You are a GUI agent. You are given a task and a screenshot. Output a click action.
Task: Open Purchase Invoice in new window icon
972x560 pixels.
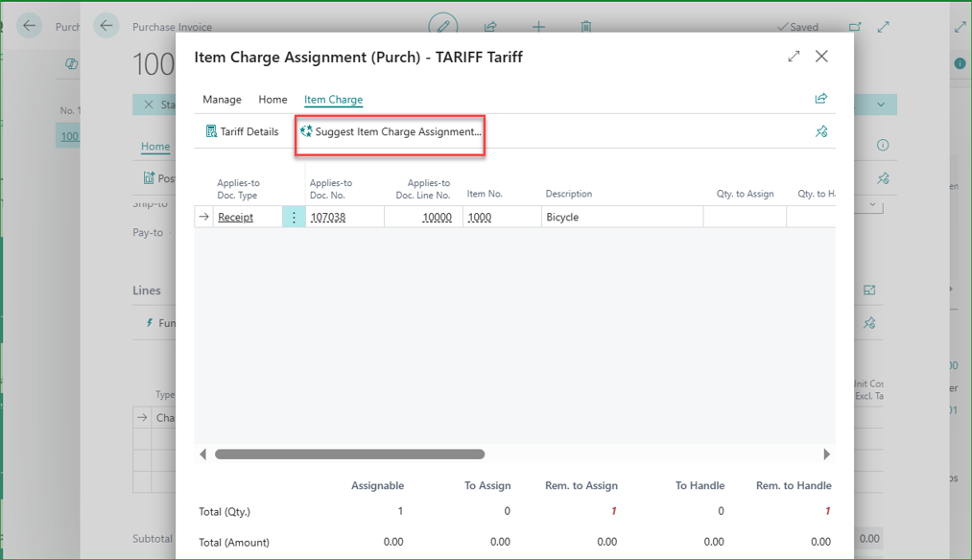(855, 27)
